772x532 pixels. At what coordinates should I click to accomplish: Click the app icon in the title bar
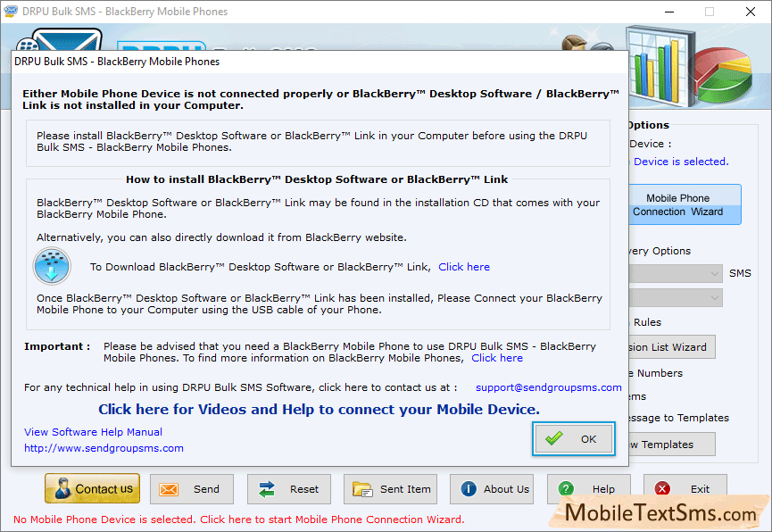pos(11,11)
